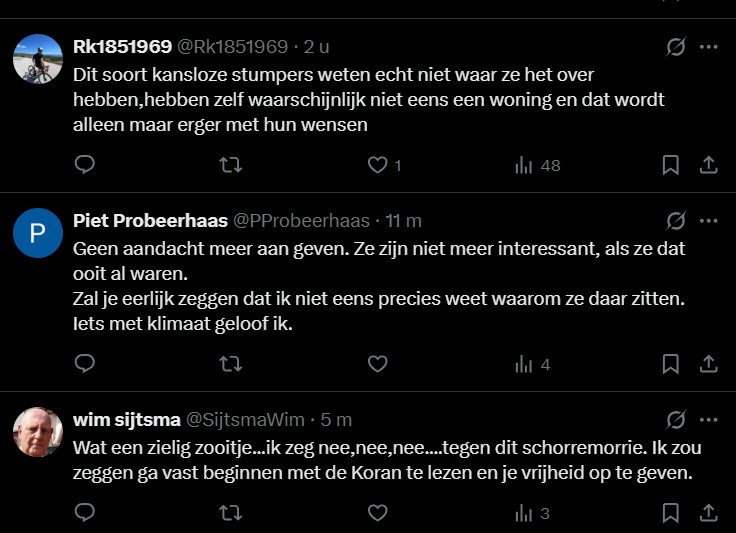Like the Piet Probeerhaas tweet
Screen dimensions: 736x533
pos(377,364)
